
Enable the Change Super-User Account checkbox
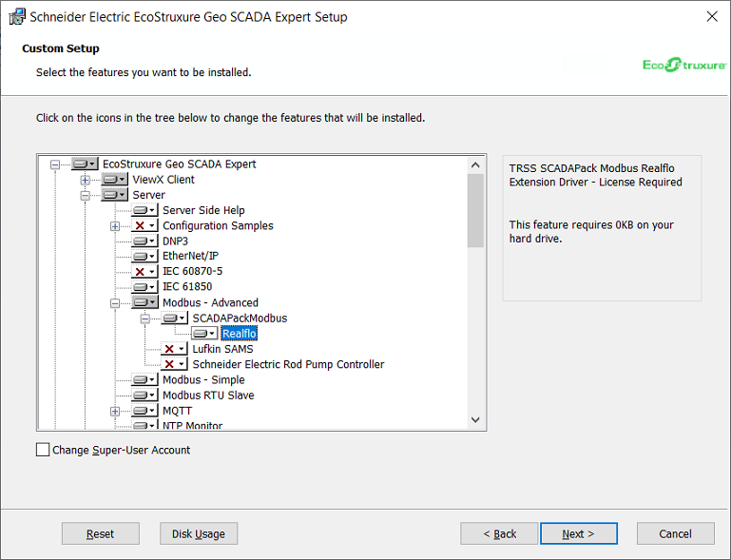(x=43, y=450)
